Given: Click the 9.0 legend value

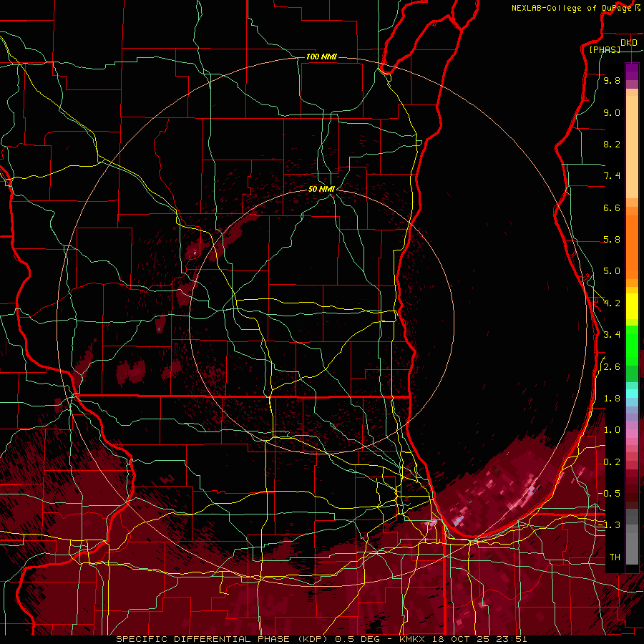Looking at the screenshot, I should (x=612, y=112).
